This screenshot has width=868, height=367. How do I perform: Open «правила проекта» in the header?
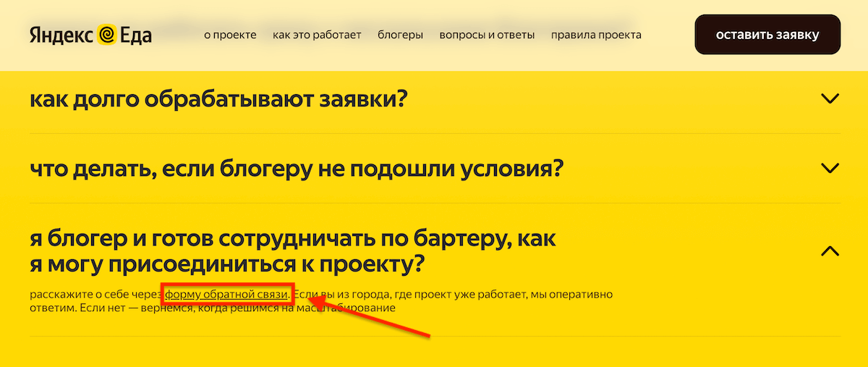[596, 35]
